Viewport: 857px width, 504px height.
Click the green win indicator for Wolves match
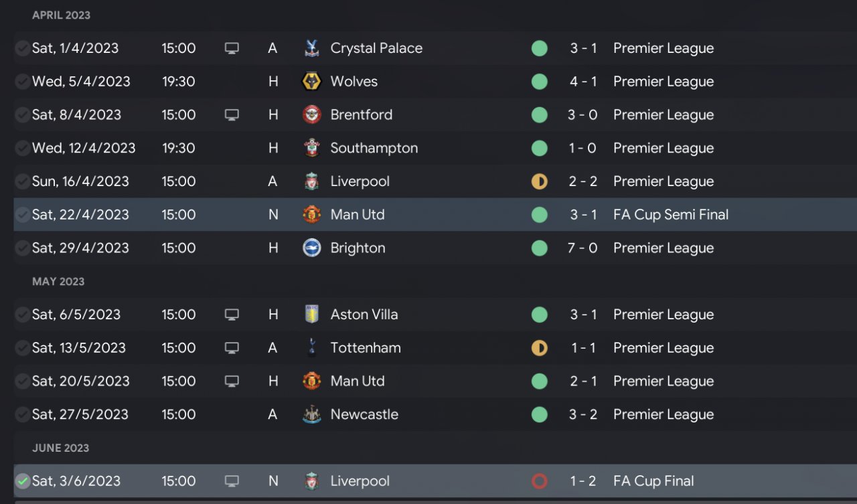[539, 82]
